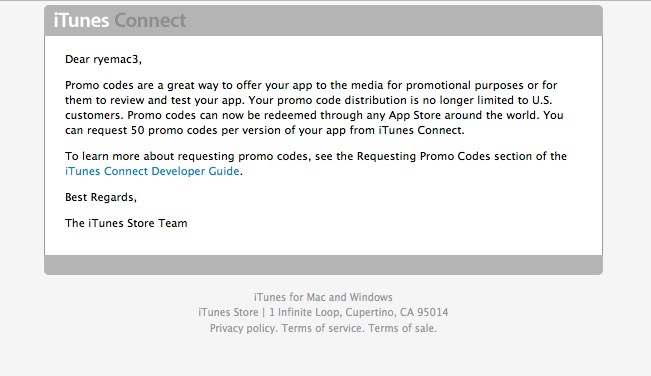Click 'iTunes for Mac and Windows' footer text

(323, 297)
